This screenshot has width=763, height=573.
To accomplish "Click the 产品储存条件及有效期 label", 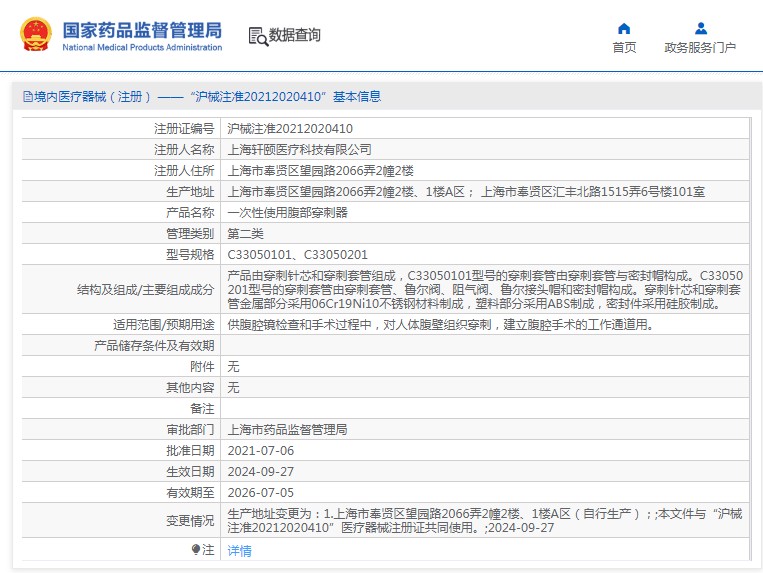I will (x=154, y=345).
